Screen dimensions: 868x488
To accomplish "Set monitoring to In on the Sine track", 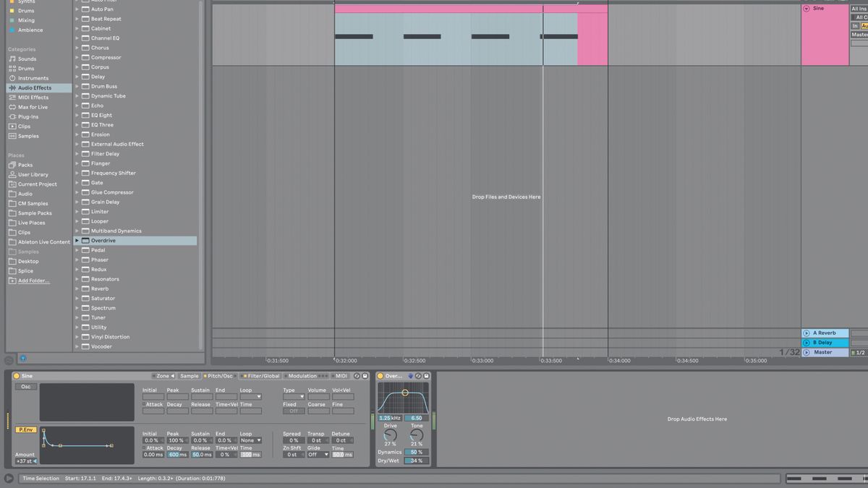I will pyautogui.click(x=855, y=25).
